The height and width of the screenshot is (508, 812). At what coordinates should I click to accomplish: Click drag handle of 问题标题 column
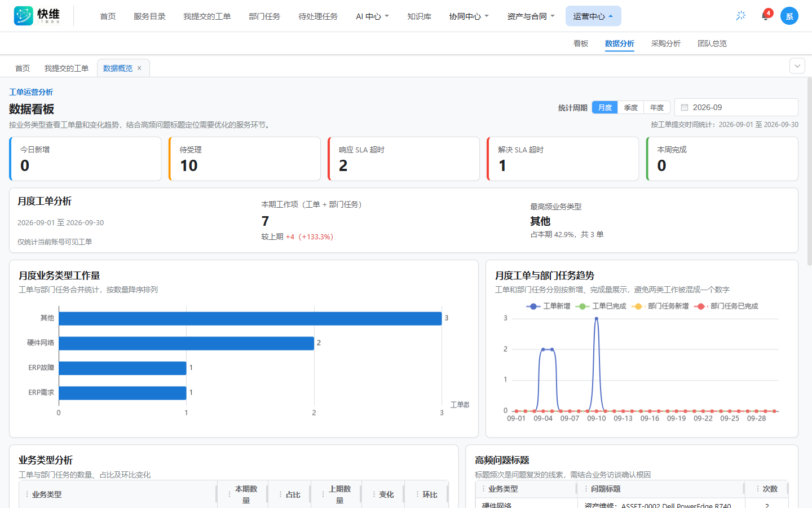tap(586, 489)
